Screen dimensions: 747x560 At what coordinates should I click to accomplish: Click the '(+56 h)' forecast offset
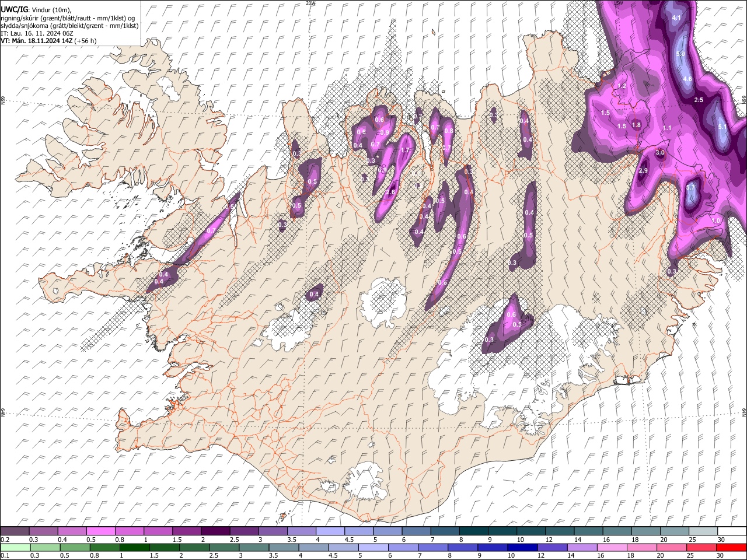[x=85, y=41]
